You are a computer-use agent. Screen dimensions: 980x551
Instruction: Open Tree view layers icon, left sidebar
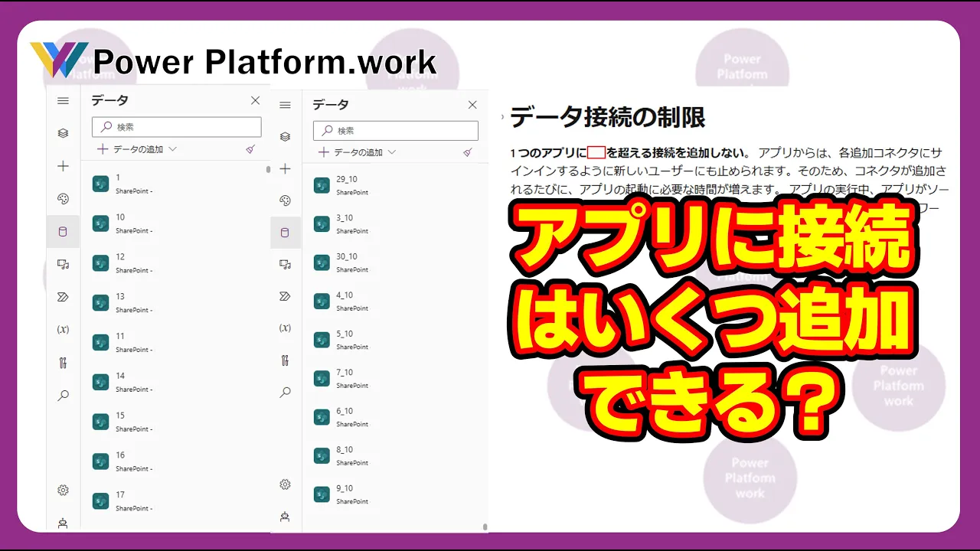[x=63, y=133]
